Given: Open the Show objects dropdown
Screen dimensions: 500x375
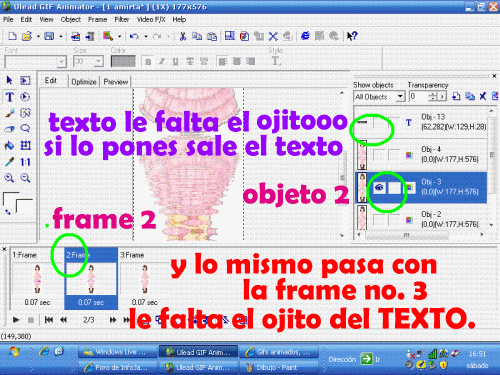Looking at the screenshot, I should click(x=400, y=97).
